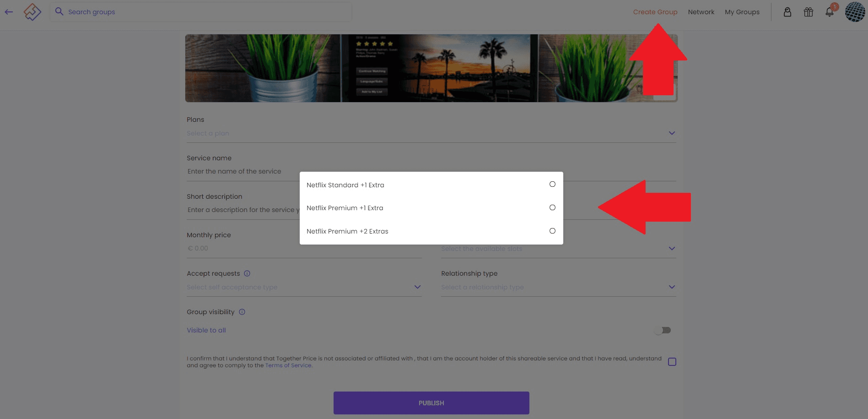Expand the Plans dropdown
868x419 pixels.
671,133
